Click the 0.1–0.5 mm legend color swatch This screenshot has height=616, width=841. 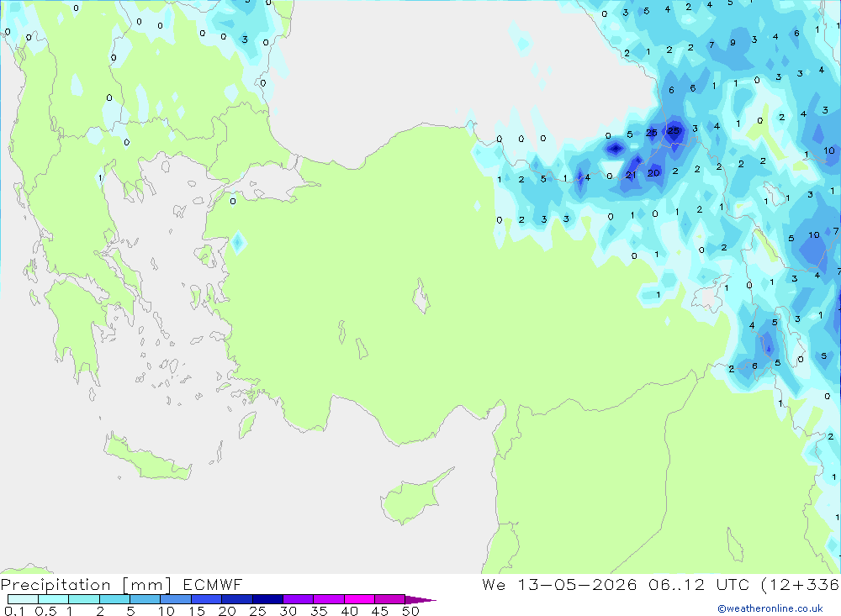pyautogui.click(x=23, y=599)
